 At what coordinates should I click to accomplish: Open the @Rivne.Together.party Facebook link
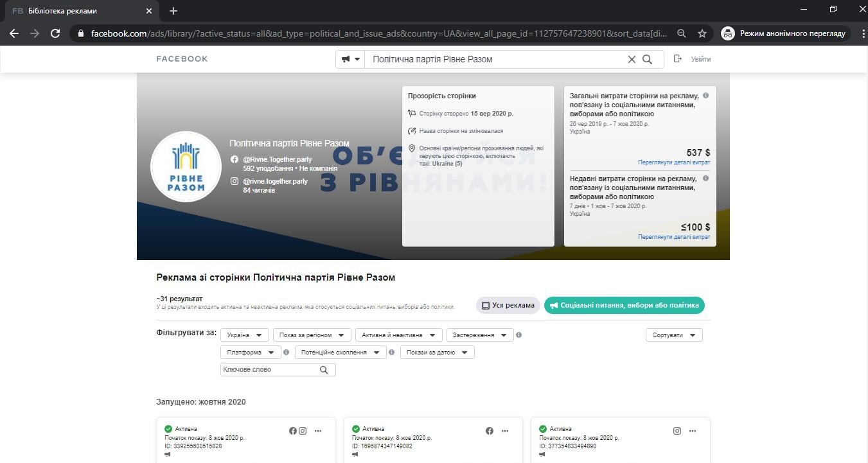click(x=277, y=159)
